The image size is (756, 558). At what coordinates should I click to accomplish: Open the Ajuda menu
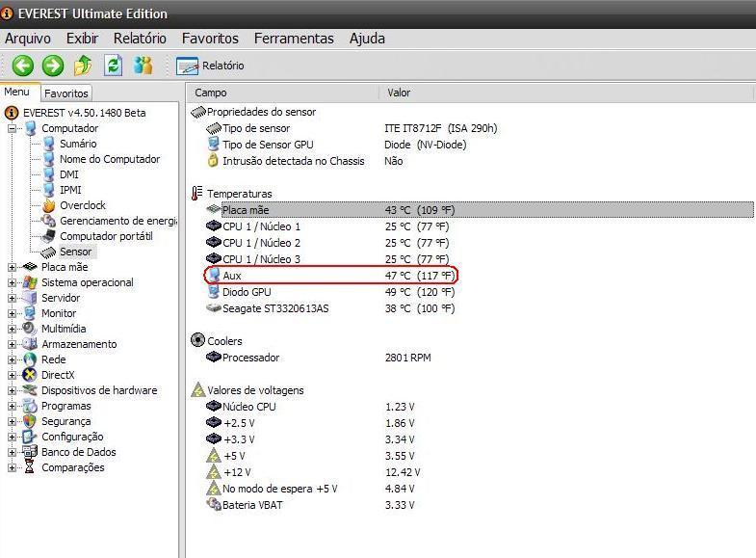tap(367, 39)
